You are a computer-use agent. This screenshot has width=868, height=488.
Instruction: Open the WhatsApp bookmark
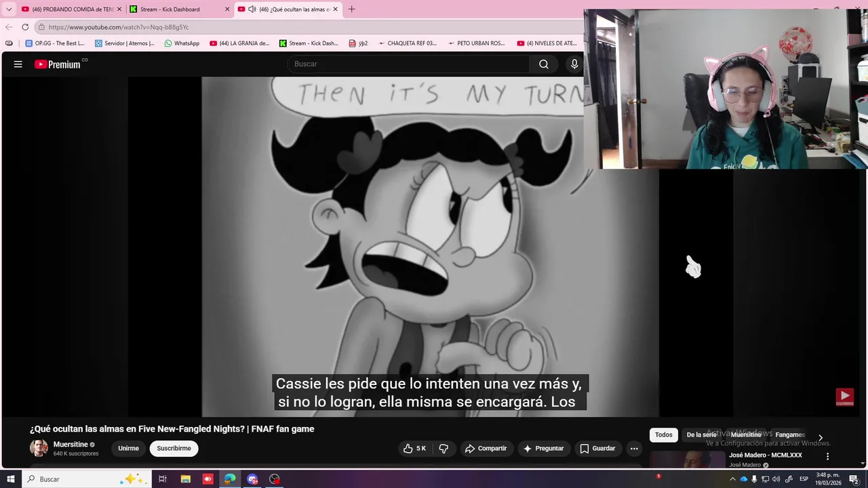[182, 43]
